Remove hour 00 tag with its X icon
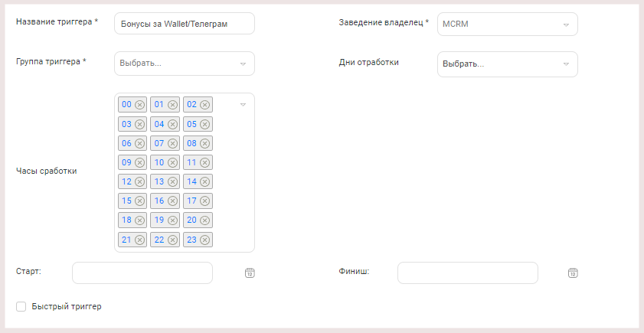The height and width of the screenshot is (333, 644). point(139,105)
